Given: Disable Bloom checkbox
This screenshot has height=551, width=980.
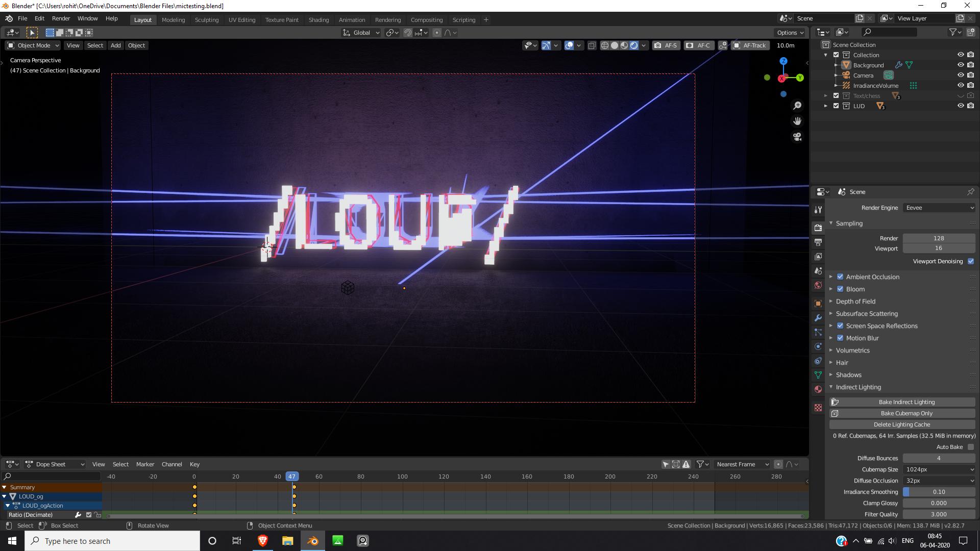Looking at the screenshot, I should click(x=840, y=289).
